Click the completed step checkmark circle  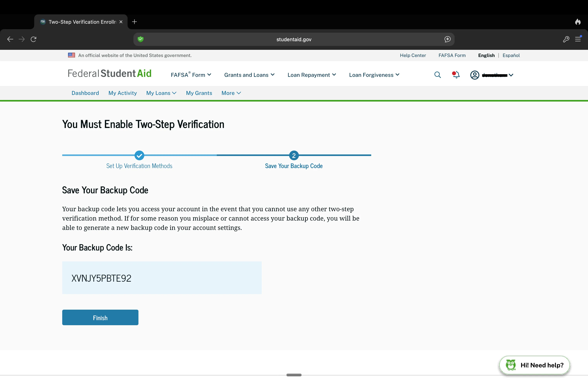pyautogui.click(x=139, y=155)
